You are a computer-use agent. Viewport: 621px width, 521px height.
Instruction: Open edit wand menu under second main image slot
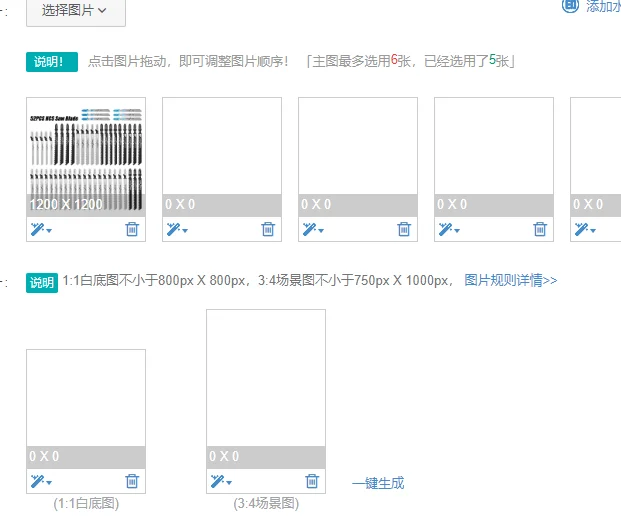click(177, 229)
